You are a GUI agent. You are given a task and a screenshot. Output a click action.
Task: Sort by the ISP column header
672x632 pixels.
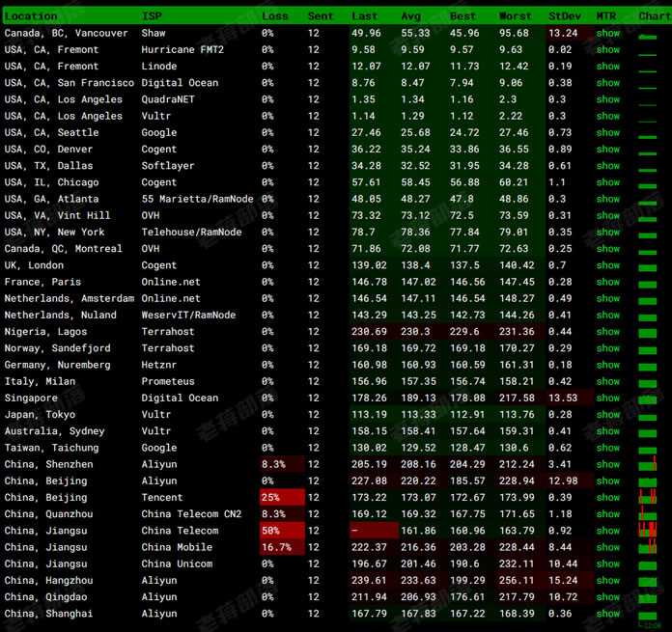pos(152,16)
